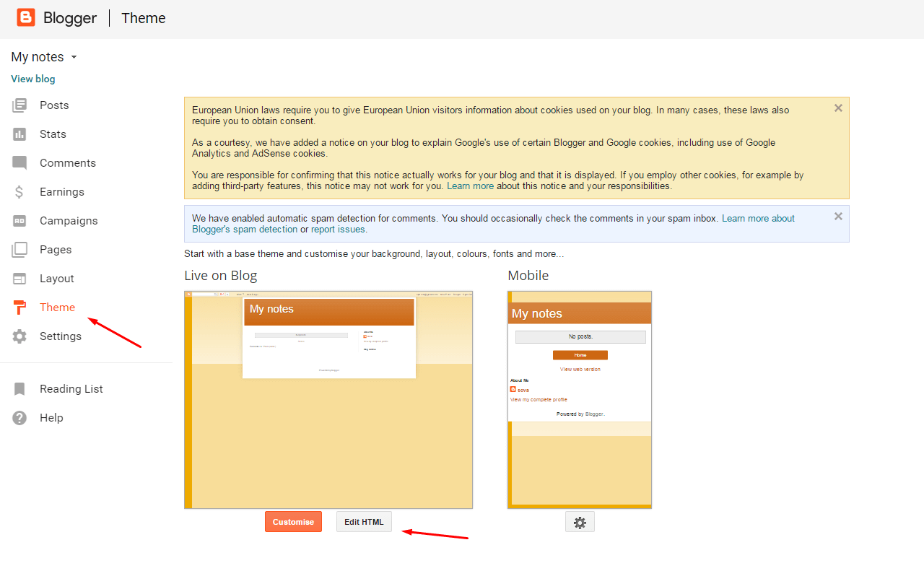Click the Campaigns AD icon
The height and width of the screenshot is (571, 924).
(19, 221)
